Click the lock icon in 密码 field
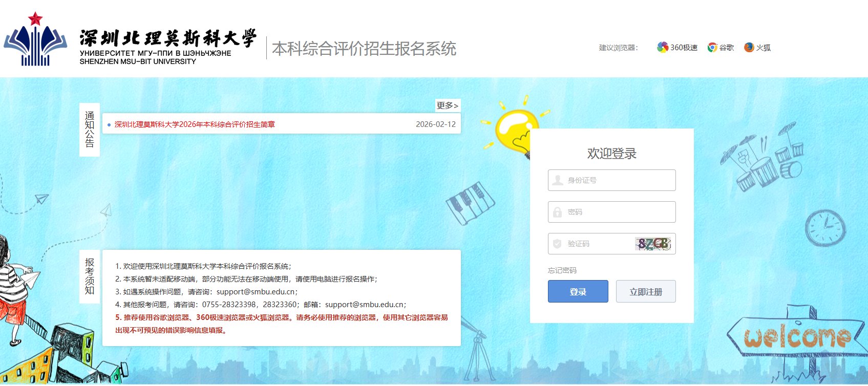 [x=558, y=212]
